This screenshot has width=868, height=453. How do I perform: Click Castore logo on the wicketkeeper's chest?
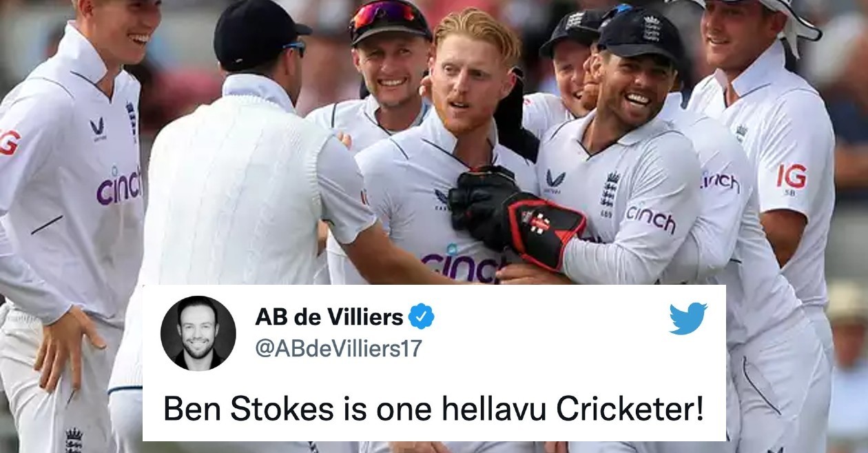pos(555,181)
